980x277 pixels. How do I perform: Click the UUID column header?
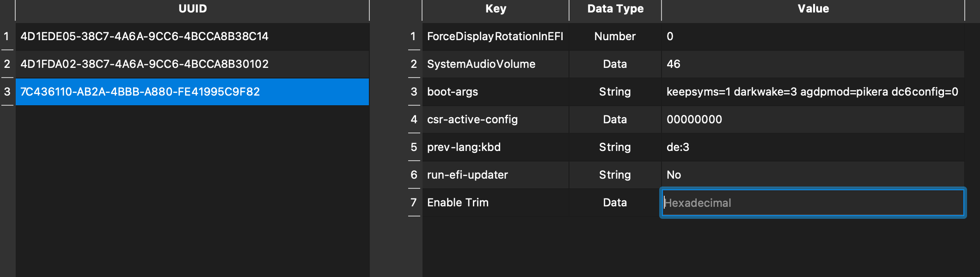(x=192, y=9)
